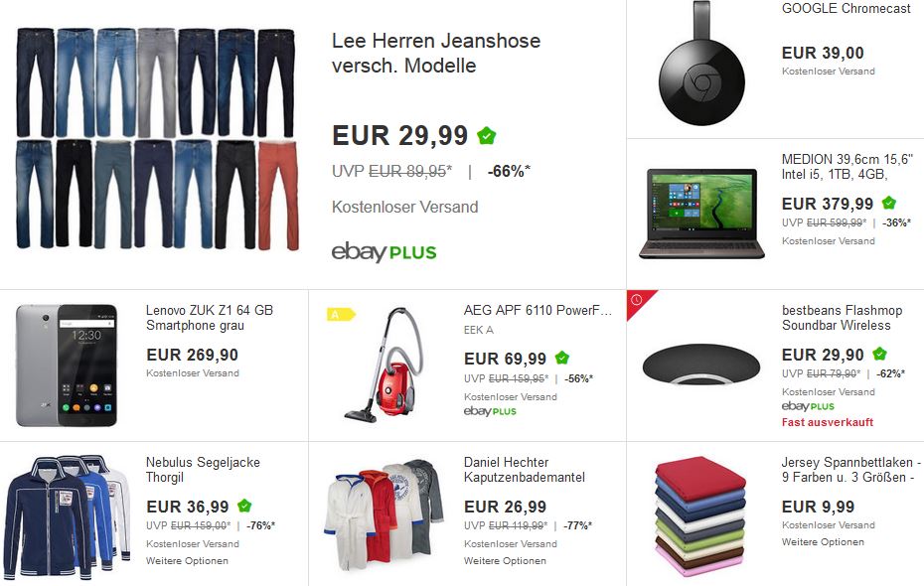
Task: Show Weitere Optionen for Nebulus Segeljacke
Action: coord(187,561)
